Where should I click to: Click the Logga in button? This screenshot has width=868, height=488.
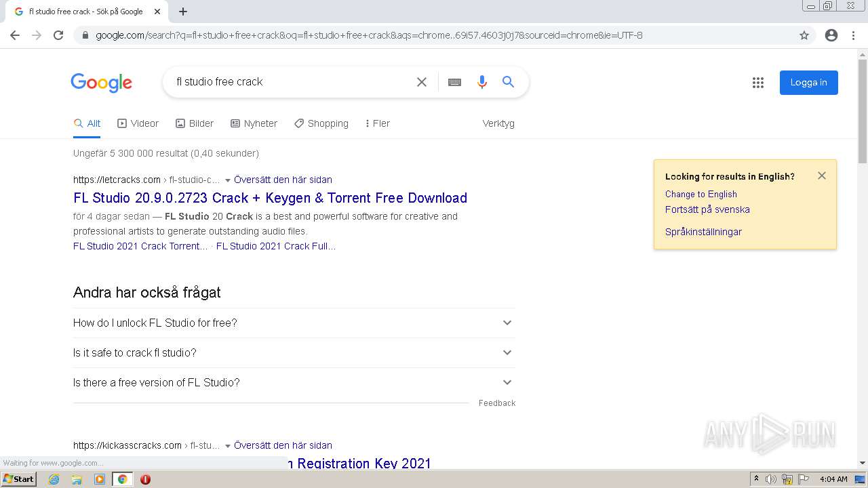click(808, 83)
